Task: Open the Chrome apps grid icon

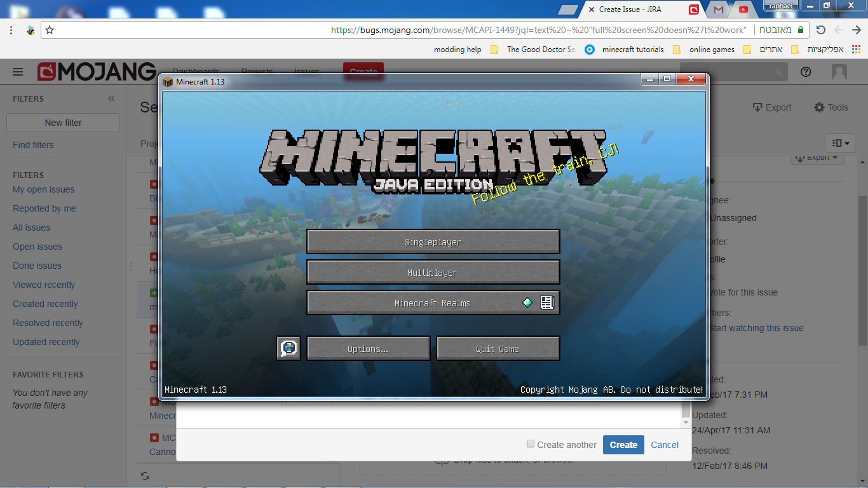Action: [x=856, y=49]
